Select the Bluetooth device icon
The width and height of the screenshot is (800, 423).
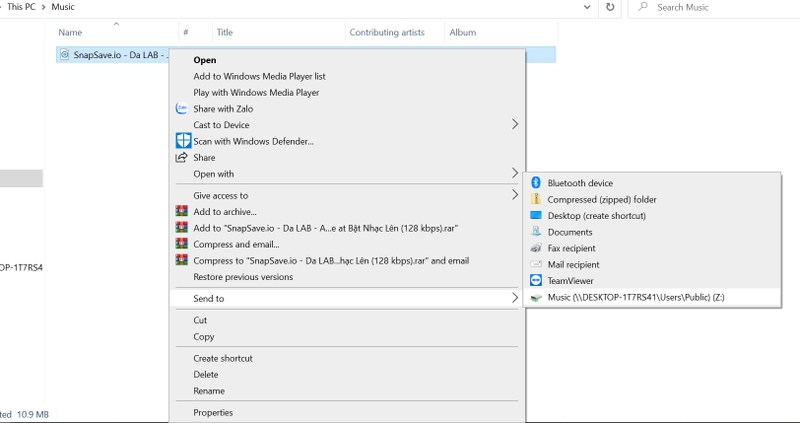point(536,183)
